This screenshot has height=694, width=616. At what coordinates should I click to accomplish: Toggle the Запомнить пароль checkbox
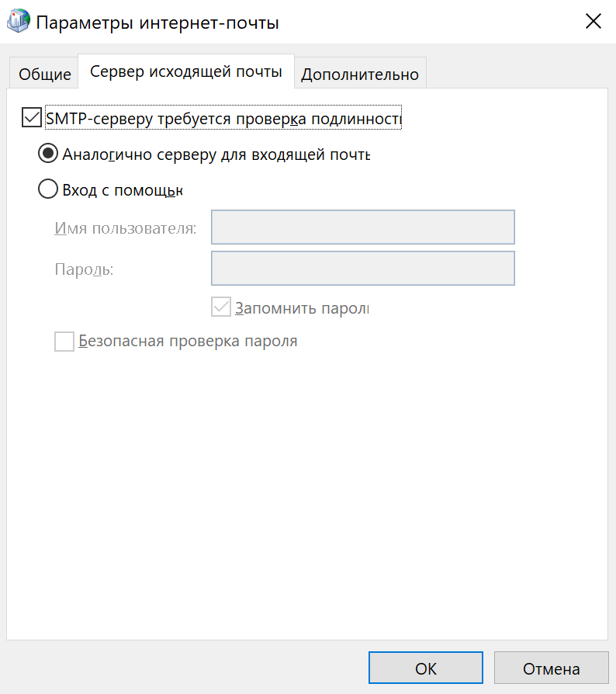point(221,307)
